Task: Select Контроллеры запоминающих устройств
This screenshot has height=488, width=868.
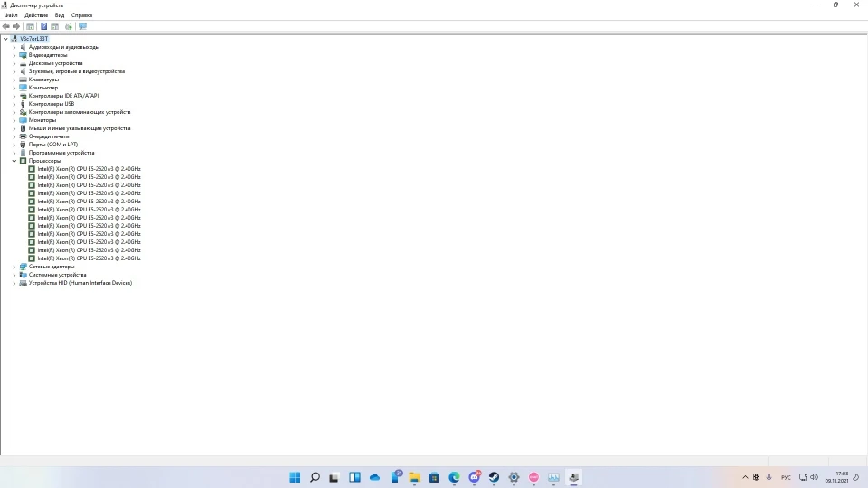Action: click(x=80, y=112)
